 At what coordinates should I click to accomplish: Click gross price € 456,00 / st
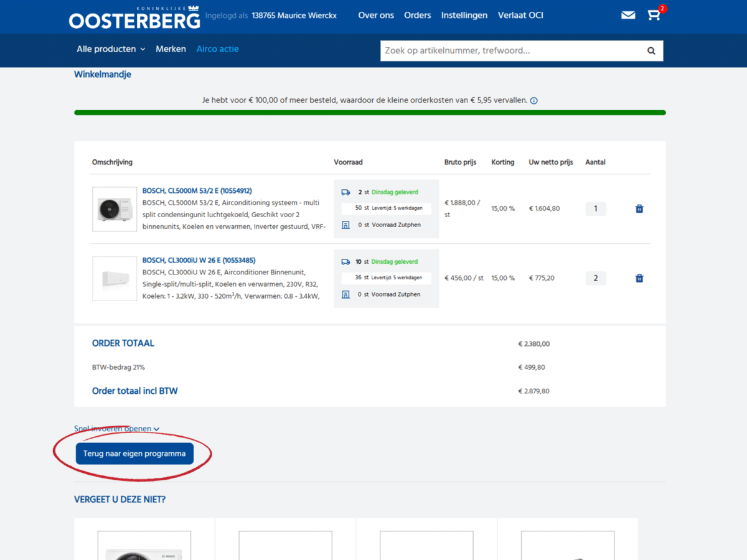pyautogui.click(x=464, y=278)
